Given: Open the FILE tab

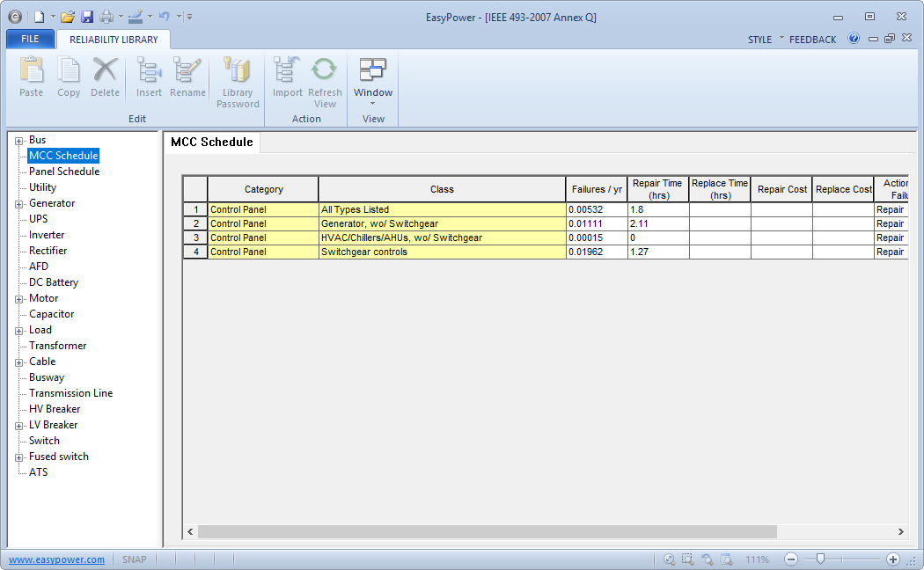Looking at the screenshot, I should click(30, 40).
